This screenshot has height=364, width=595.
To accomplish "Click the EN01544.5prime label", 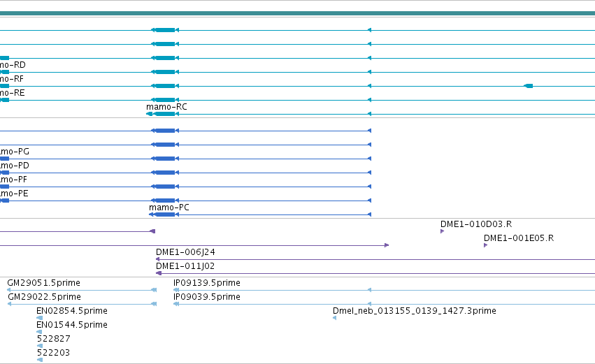I will [72, 325].
